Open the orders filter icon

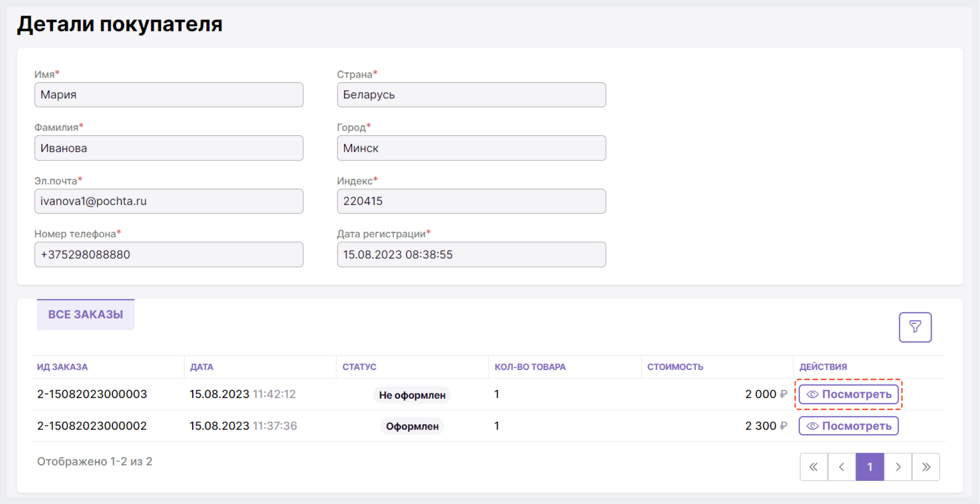[x=915, y=327]
